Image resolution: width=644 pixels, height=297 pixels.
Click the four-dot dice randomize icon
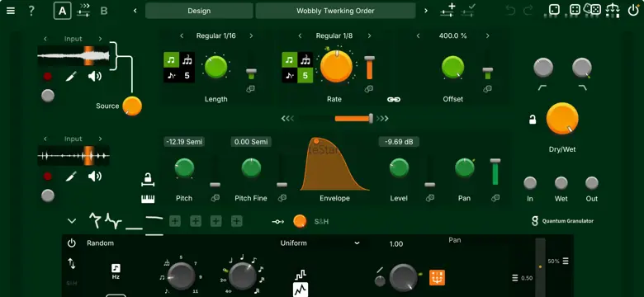pos(575,10)
